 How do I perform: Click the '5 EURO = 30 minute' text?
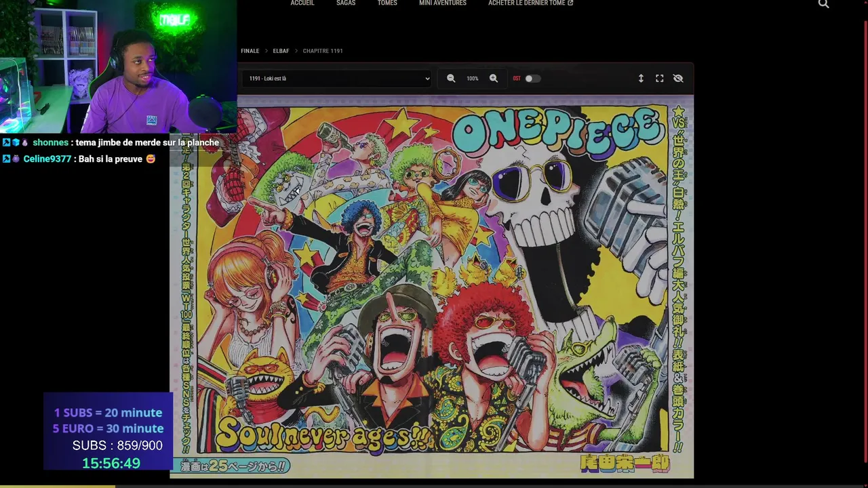108,428
